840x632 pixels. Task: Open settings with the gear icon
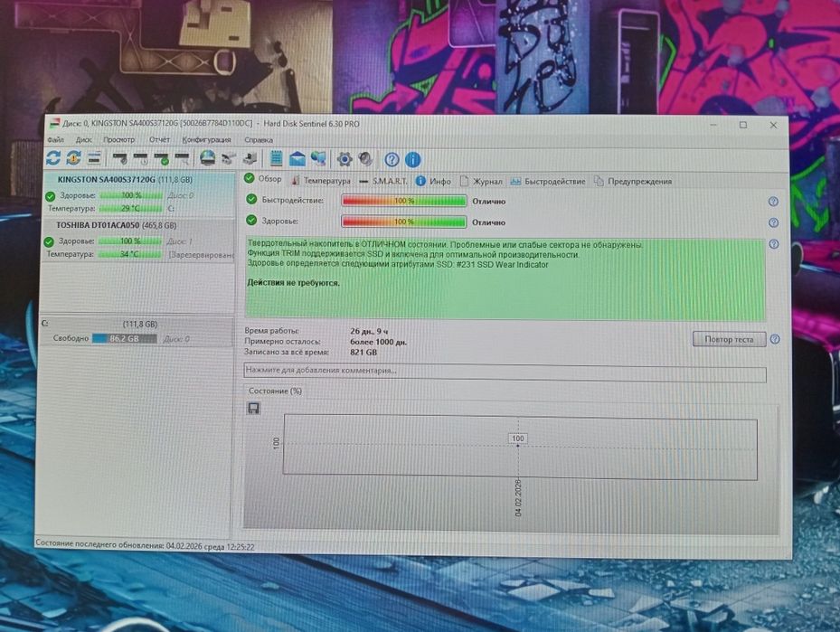coord(344,159)
